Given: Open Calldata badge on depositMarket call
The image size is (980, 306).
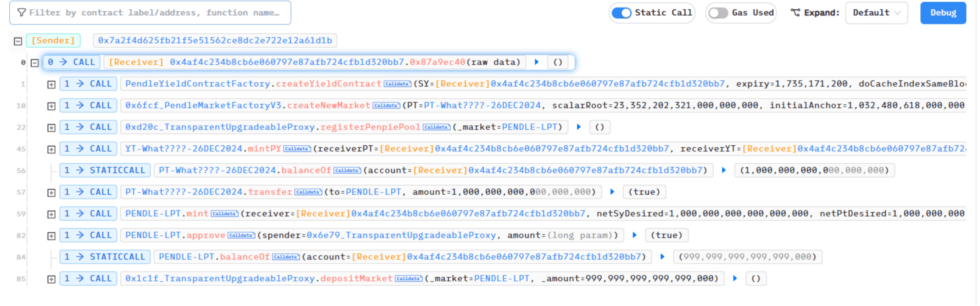Looking at the screenshot, I should pos(409,278).
